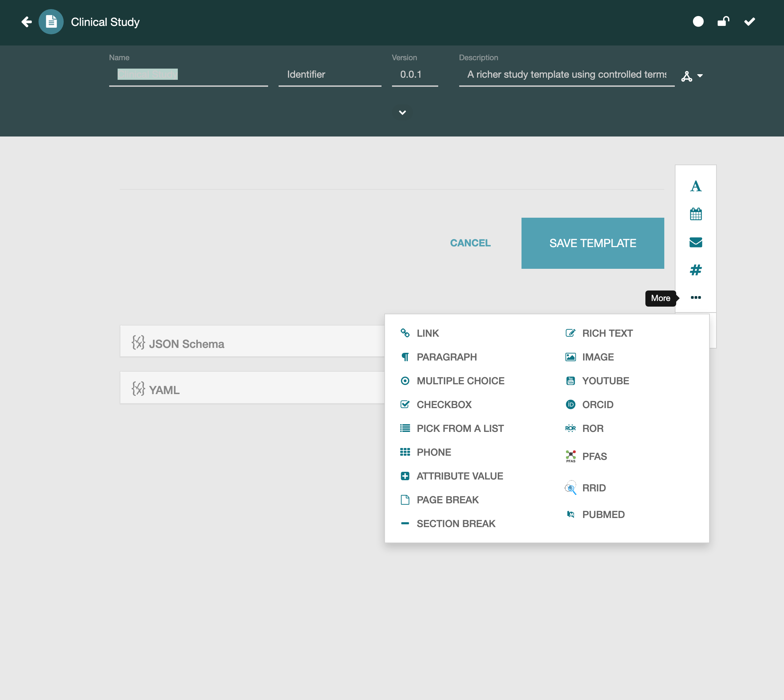
Task: Select MULTIPLE CHOICE field type
Action: (x=452, y=381)
